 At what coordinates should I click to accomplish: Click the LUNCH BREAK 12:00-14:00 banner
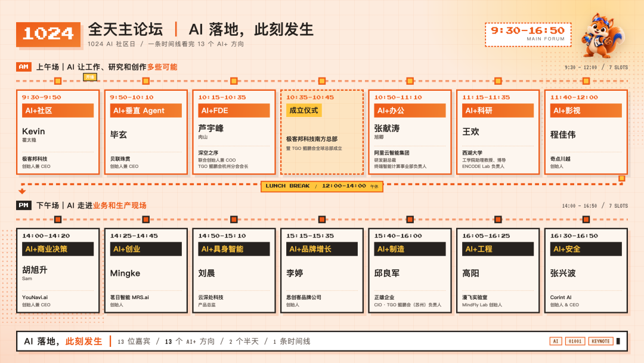coord(322,186)
